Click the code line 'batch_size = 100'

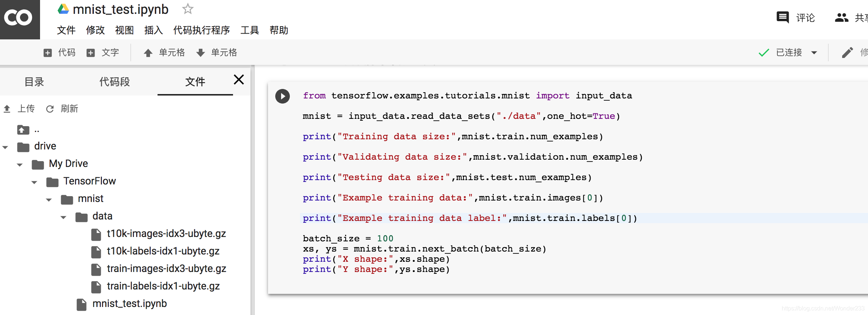(348, 238)
